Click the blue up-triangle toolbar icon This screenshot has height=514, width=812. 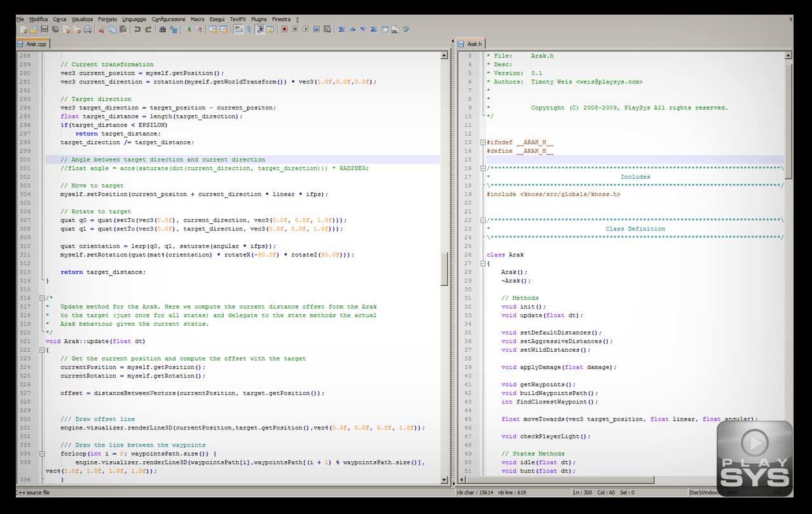point(352,29)
